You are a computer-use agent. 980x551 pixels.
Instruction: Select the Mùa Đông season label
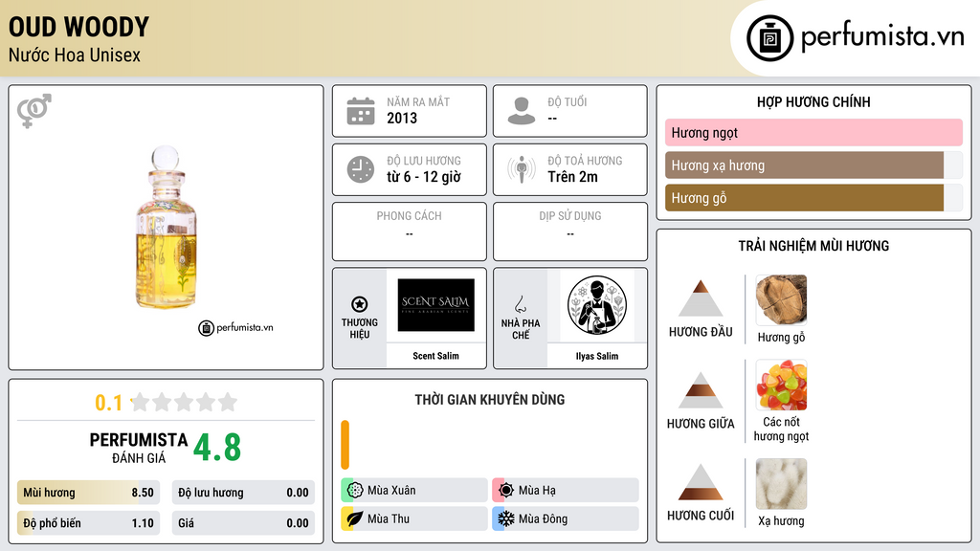tap(544, 518)
